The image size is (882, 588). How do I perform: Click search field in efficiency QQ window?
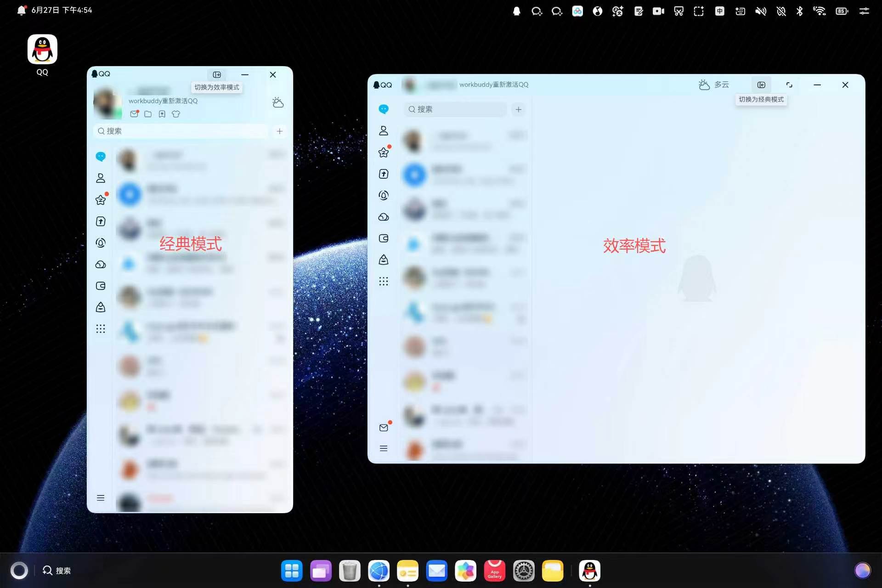(455, 109)
